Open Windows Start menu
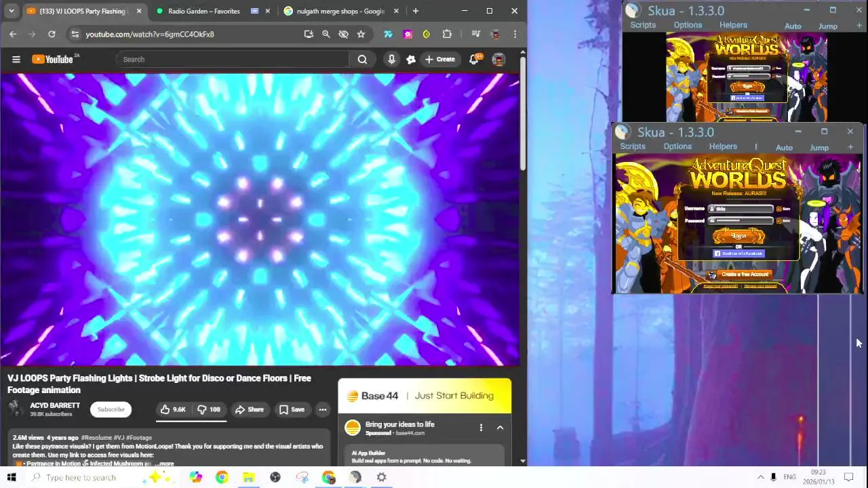 coord(12,477)
